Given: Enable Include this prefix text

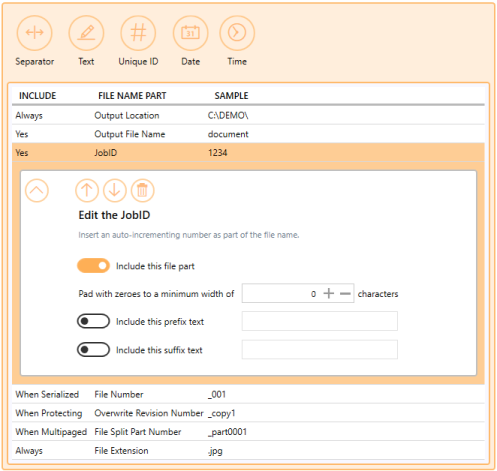Looking at the screenshot, I should 93,321.
